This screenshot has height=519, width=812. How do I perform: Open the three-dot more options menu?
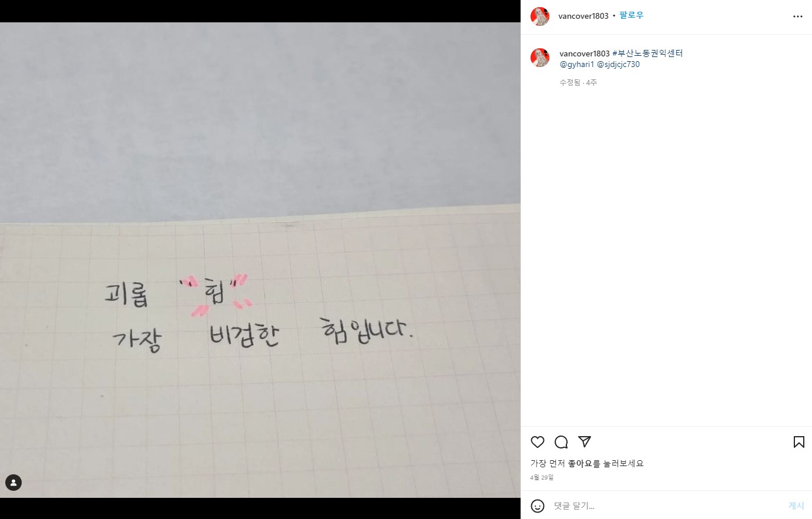tap(798, 16)
